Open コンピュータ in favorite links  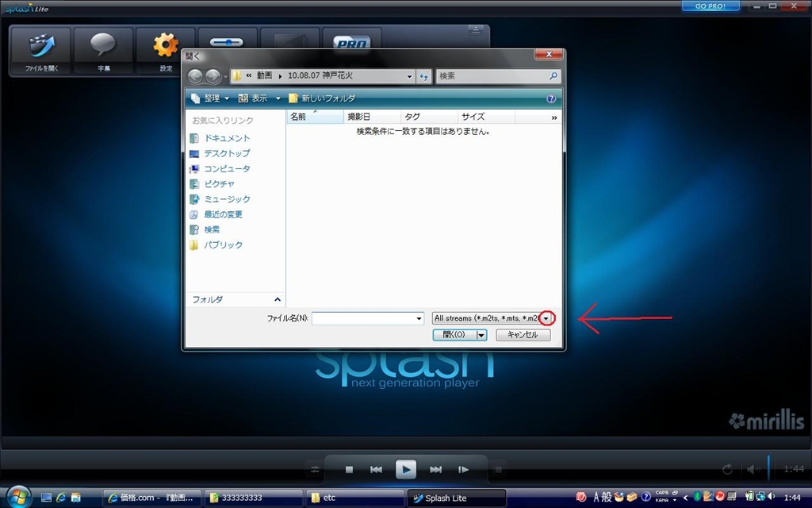220,169
